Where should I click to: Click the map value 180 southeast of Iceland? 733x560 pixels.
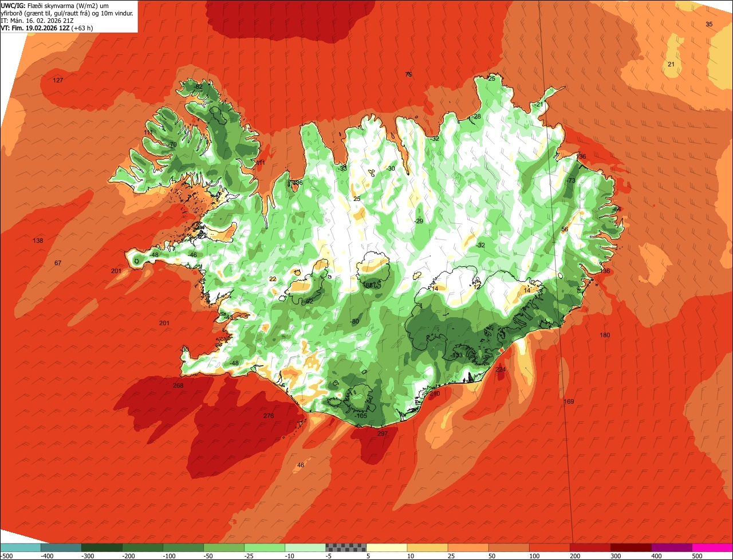[605, 335]
